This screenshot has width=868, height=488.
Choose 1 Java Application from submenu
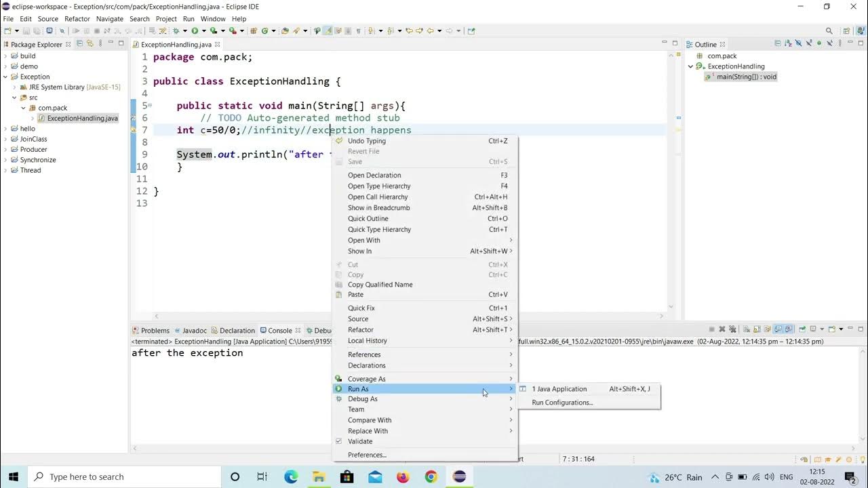click(x=589, y=389)
